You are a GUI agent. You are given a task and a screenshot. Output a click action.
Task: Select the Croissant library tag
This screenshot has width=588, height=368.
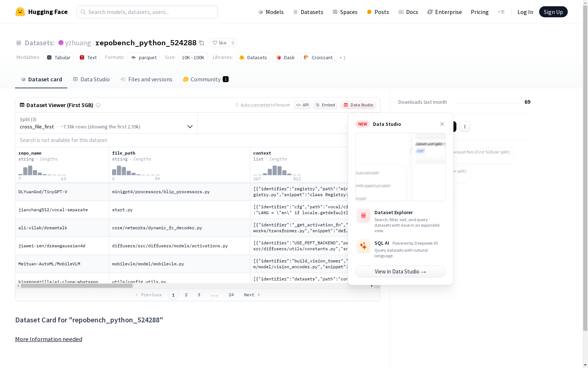click(x=318, y=57)
